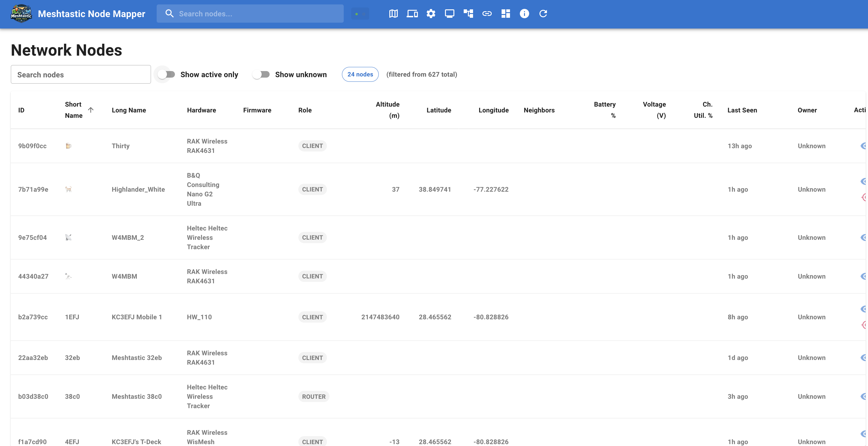The image size is (868, 446).
Task: Open the info page
Action: pyautogui.click(x=524, y=14)
